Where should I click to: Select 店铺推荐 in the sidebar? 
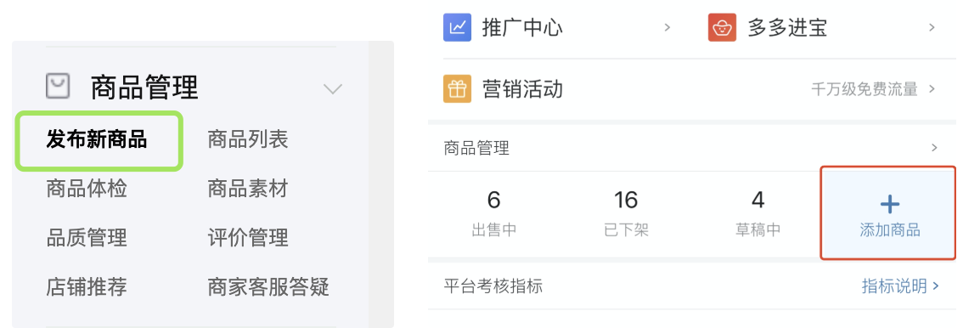[x=87, y=286]
